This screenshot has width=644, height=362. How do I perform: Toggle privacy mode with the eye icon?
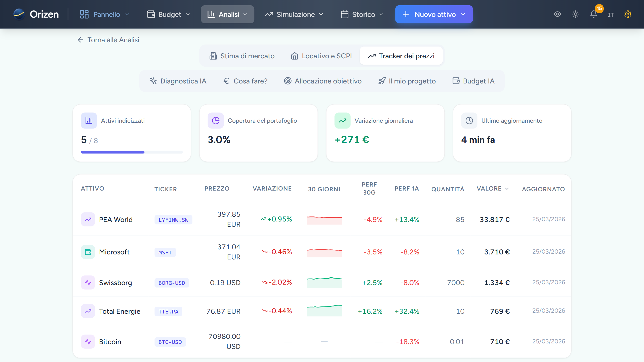[x=557, y=14]
